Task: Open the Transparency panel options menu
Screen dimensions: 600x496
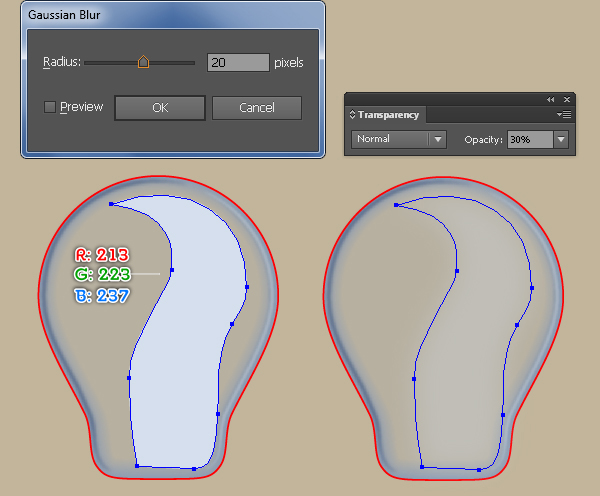Action: (x=564, y=114)
